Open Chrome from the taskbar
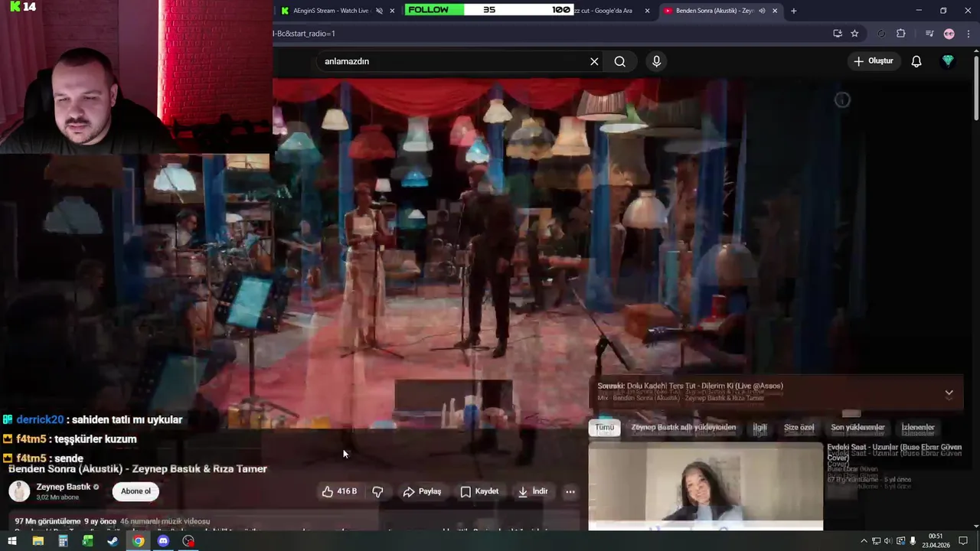980x551 pixels. click(x=138, y=541)
